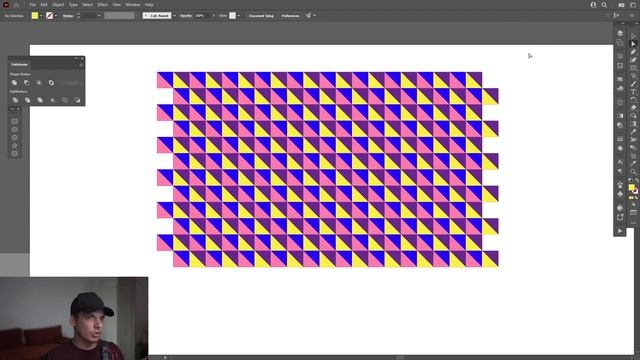Select the Type tool
Viewport: 640px width, 360px height.
coord(633,92)
